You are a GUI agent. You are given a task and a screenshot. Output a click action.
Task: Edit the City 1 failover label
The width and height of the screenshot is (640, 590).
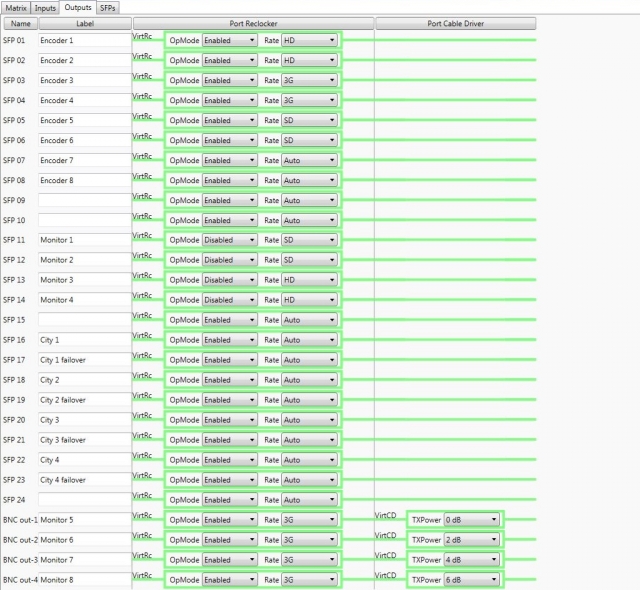[x=84, y=360]
